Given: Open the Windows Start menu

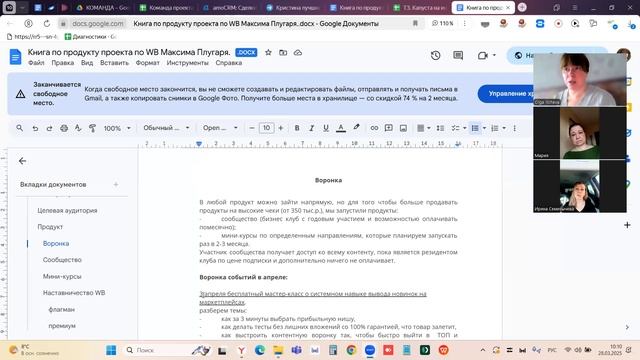Looking at the screenshot, I should (x=111, y=350).
